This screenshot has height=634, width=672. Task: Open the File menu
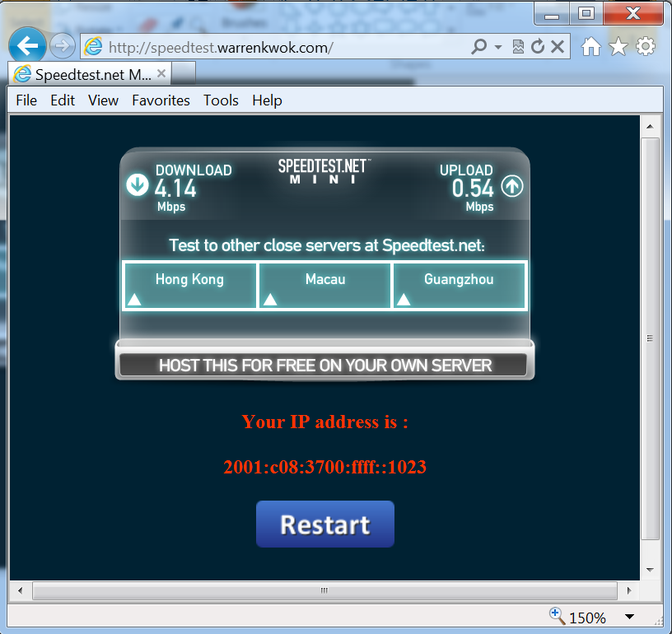coord(26,100)
